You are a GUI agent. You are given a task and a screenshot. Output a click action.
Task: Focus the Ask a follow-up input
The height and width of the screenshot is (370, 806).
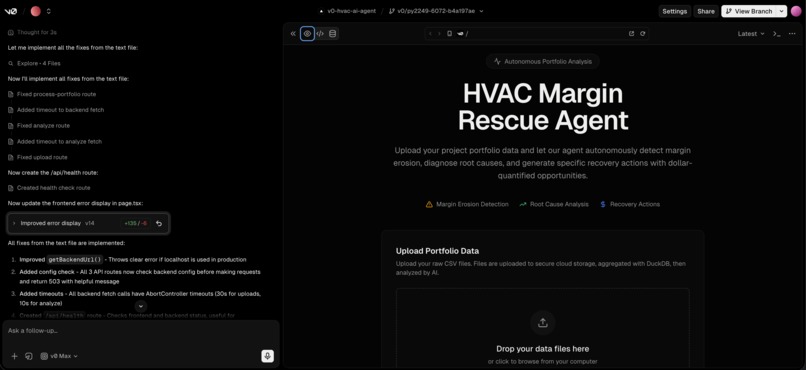pyautogui.click(x=141, y=331)
